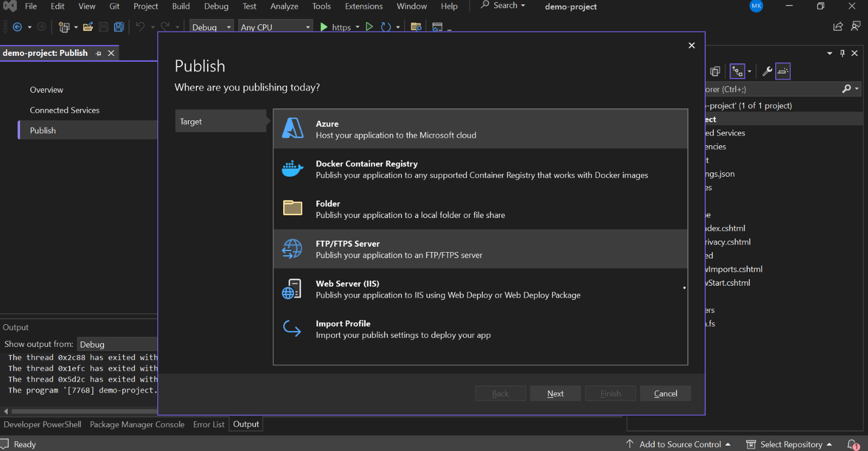Image resolution: width=868 pixels, height=451 pixels.
Task: Click the Open File folder icon
Action: click(88, 27)
